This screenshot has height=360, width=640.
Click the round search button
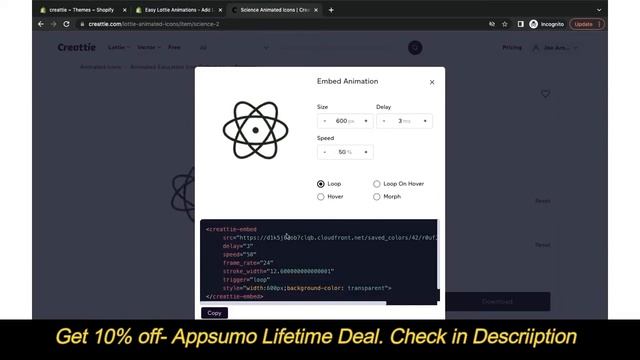point(415,48)
